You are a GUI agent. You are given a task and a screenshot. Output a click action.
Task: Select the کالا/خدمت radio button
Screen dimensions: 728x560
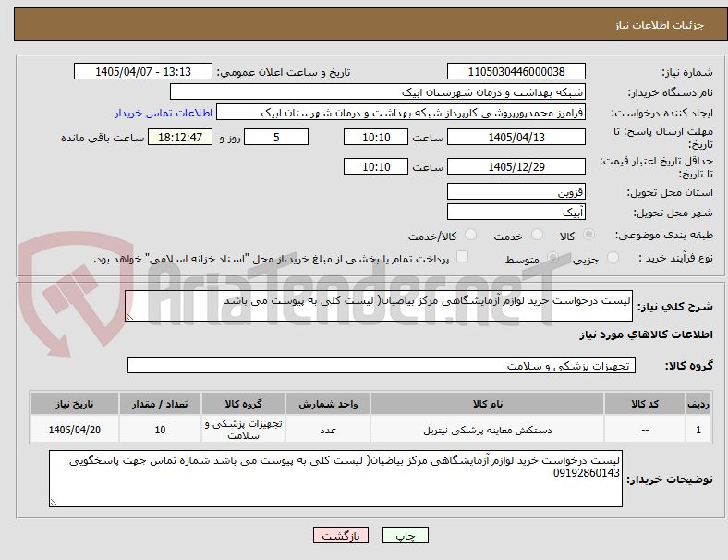coord(471,235)
